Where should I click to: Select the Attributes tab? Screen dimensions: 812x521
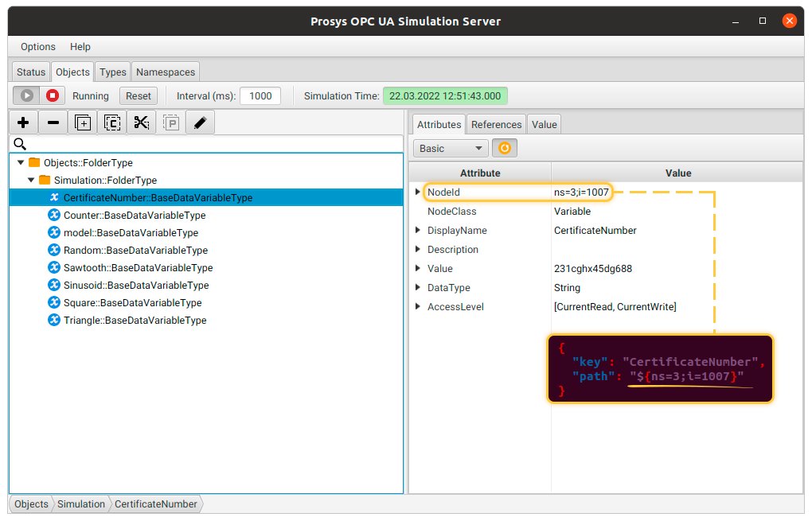[x=439, y=125]
